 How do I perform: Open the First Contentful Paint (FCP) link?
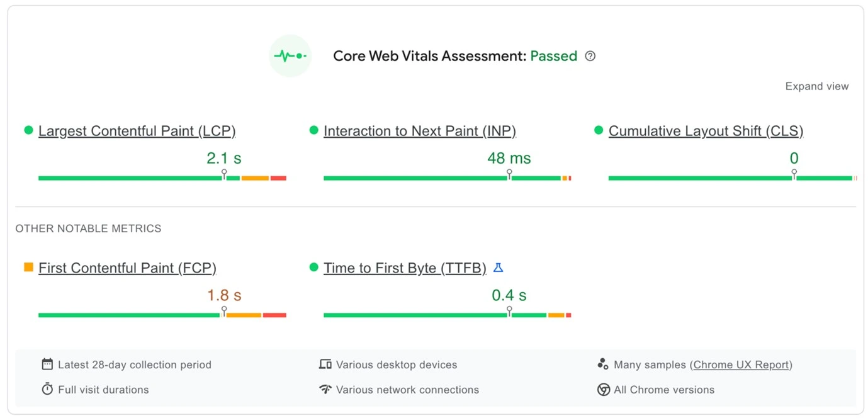[127, 268]
